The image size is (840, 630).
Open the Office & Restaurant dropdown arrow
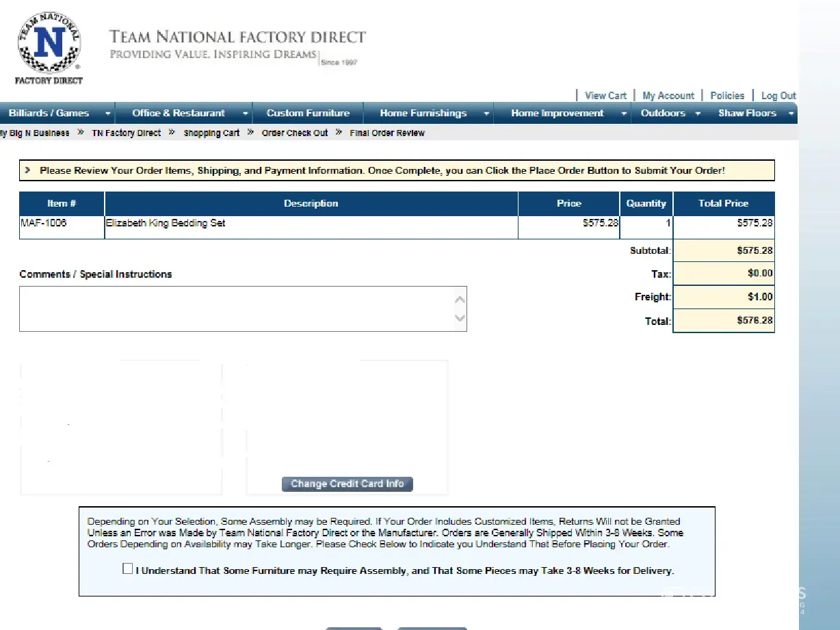(x=245, y=114)
